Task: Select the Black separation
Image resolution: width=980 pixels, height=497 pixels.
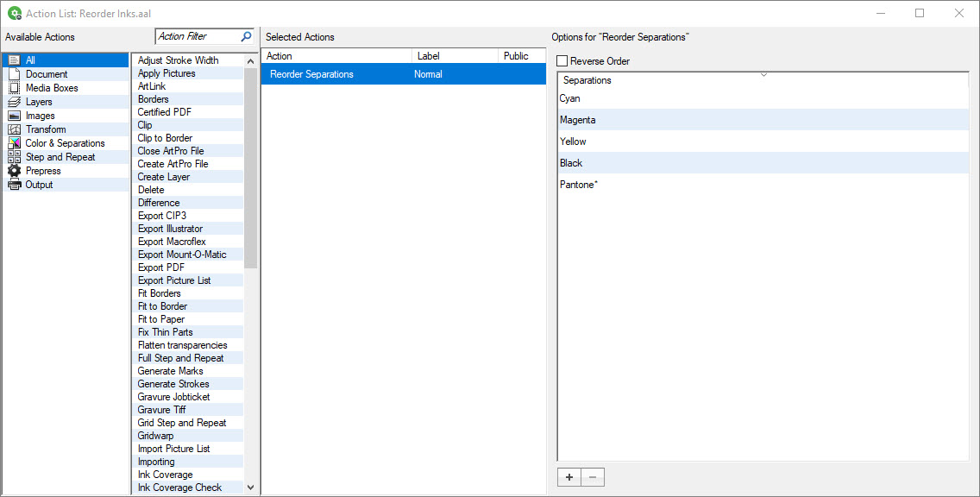Action: (763, 162)
